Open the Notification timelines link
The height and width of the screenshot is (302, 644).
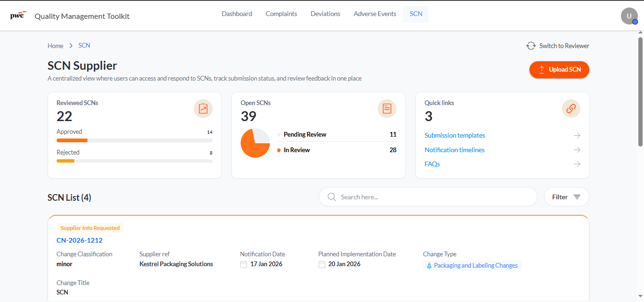(454, 150)
